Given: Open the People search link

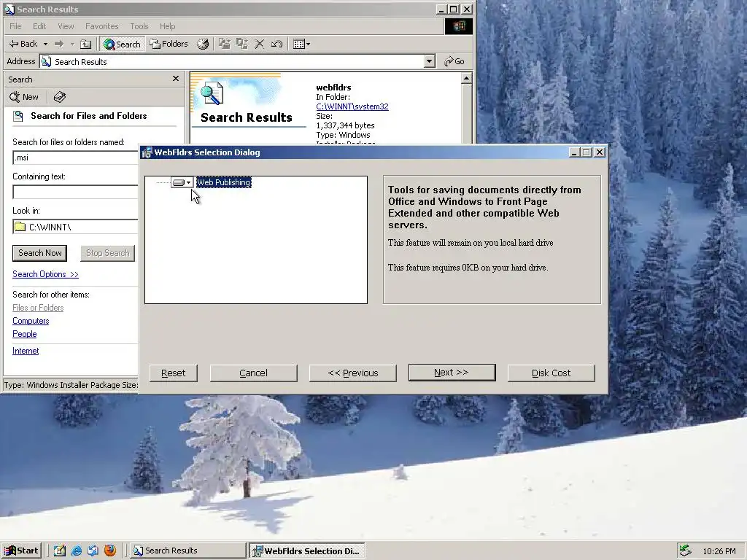Looking at the screenshot, I should click(24, 334).
